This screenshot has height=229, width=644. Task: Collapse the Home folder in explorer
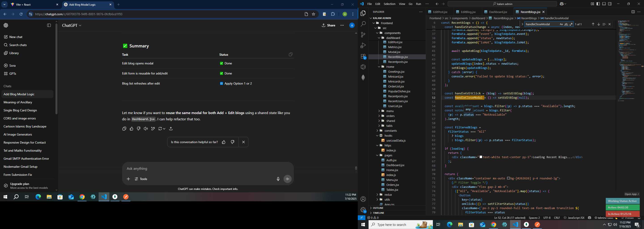(390, 67)
